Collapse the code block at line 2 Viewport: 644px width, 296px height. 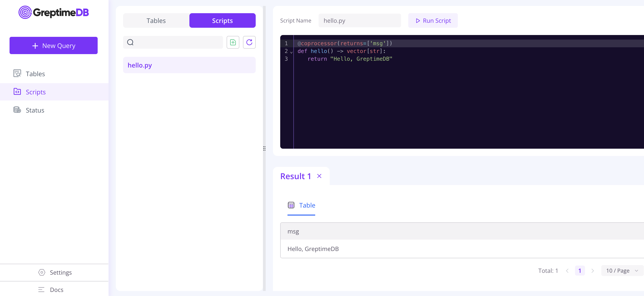click(292, 53)
